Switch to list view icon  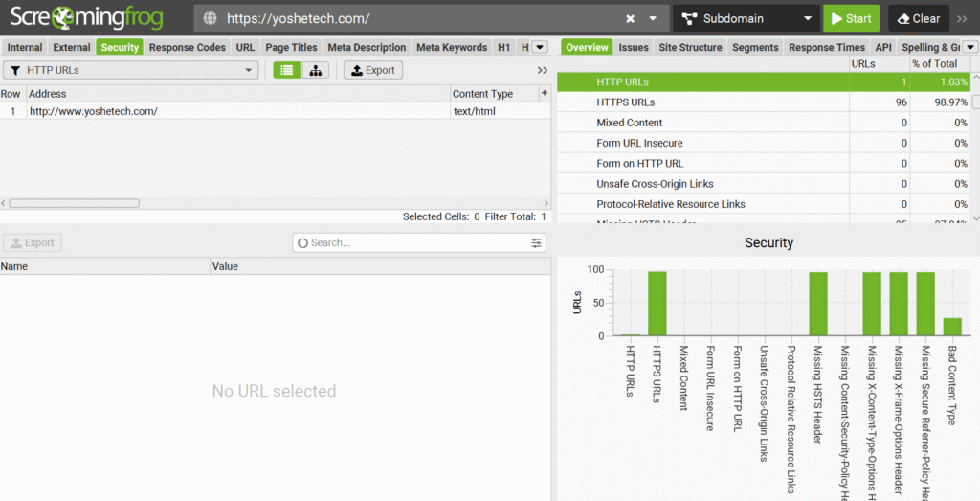(286, 70)
